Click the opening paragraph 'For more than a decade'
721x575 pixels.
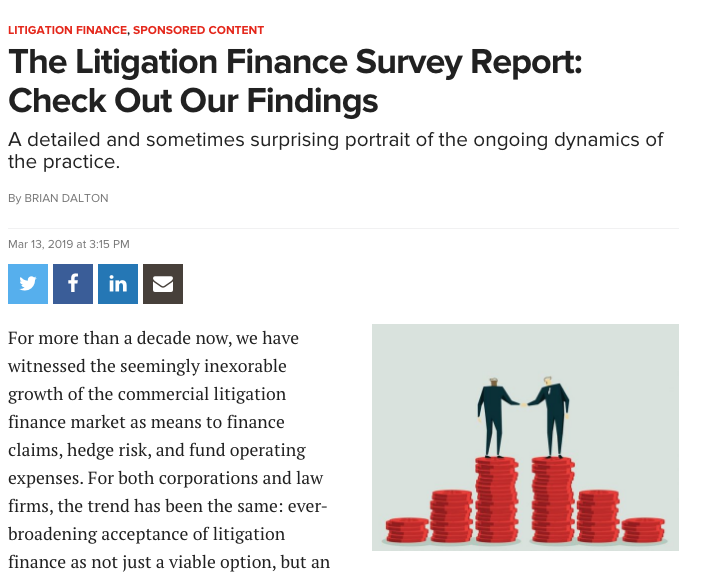point(169,450)
